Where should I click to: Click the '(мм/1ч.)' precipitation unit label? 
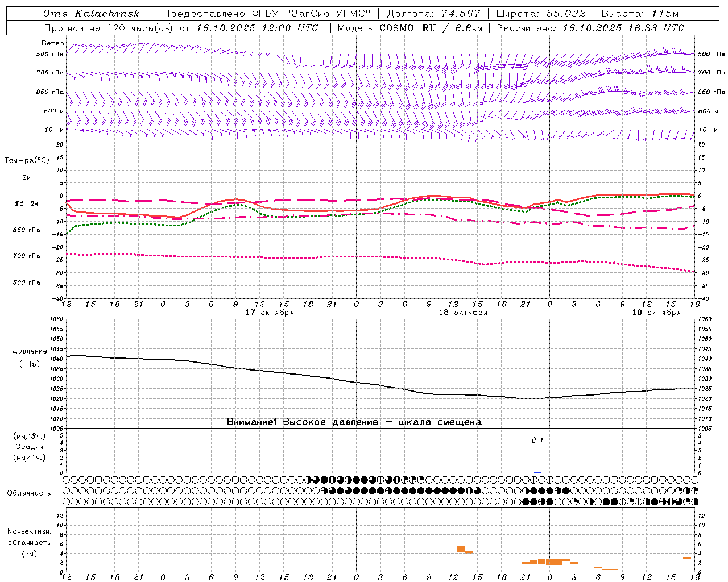coord(29,458)
